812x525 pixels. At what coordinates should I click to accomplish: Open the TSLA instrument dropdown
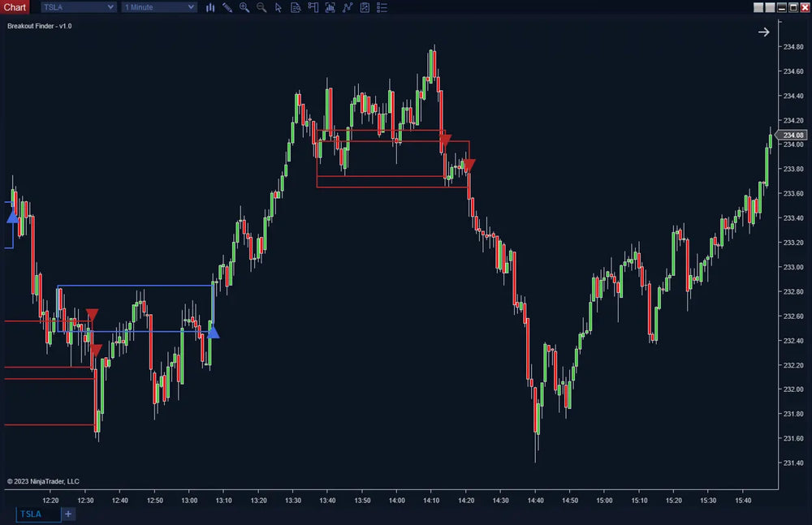coord(77,6)
